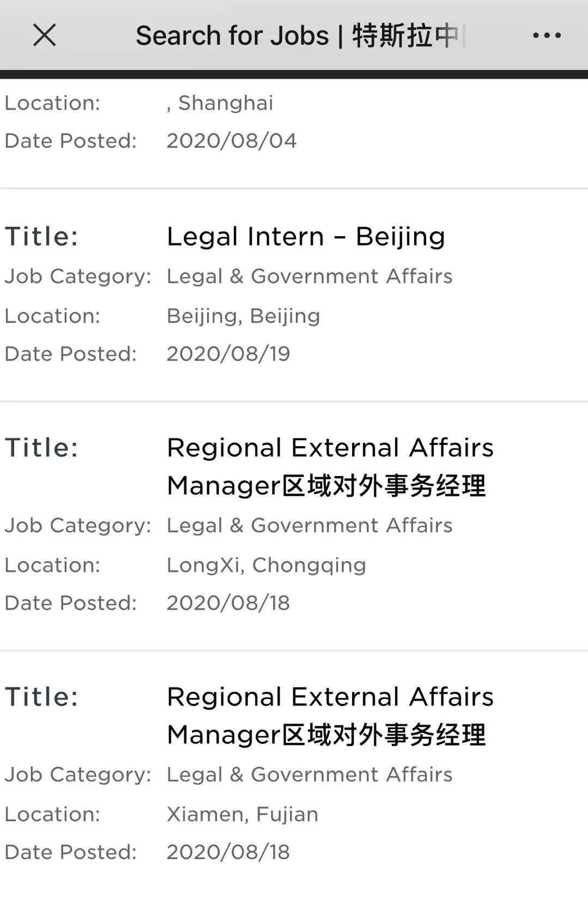Click the Legal & Government Affairs category under Legal Intern
588x908 pixels.
tap(309, 276)
